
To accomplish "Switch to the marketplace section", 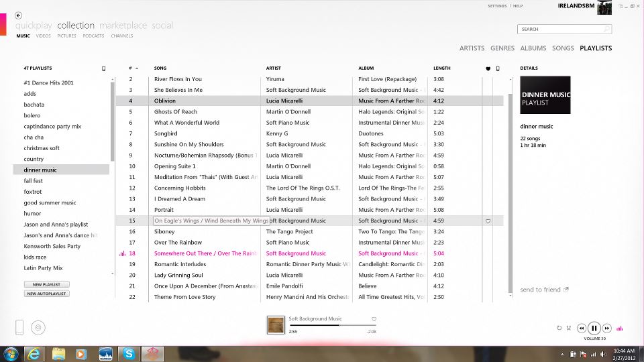I will (x=123, y=25).
